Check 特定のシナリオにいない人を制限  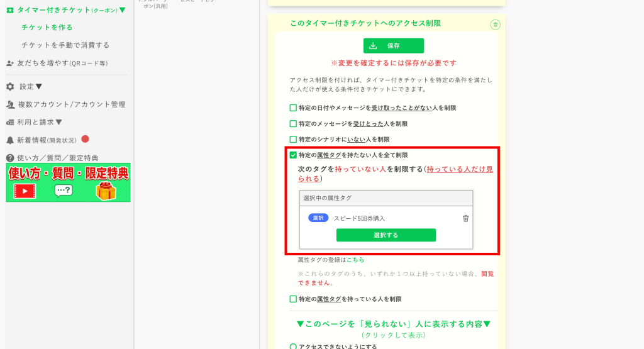pos(293,139)
